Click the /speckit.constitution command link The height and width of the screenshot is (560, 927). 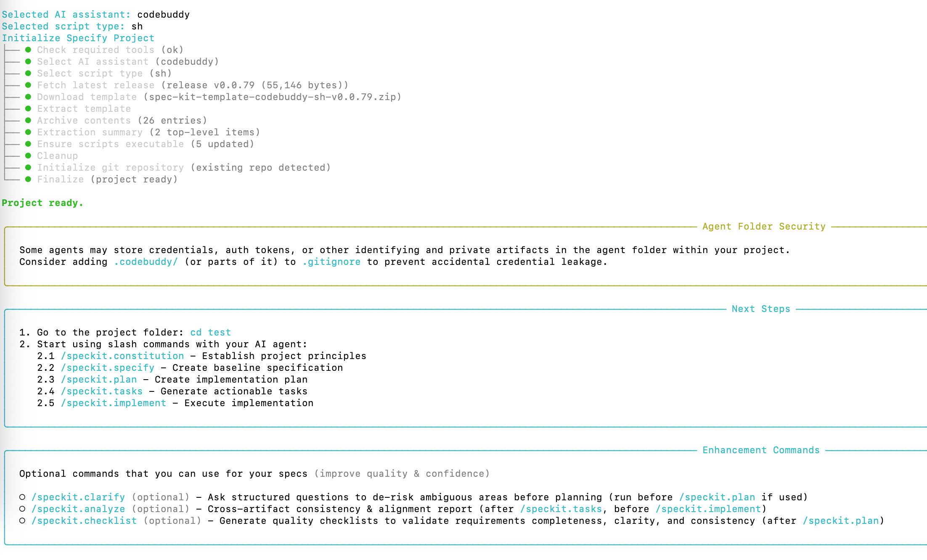(122, 356)
